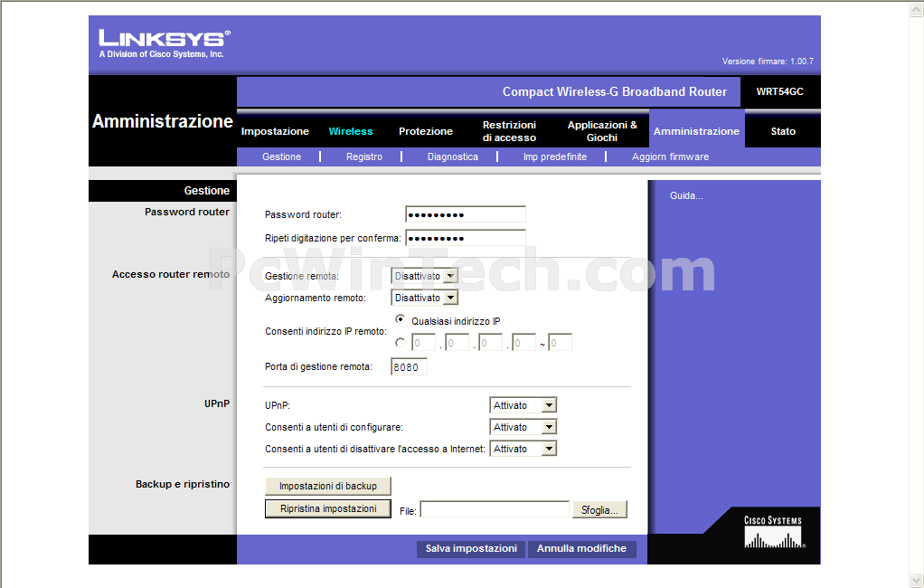Click the page scrollbar up arrow
Viewport: 924px width, 588px height.
917,9
